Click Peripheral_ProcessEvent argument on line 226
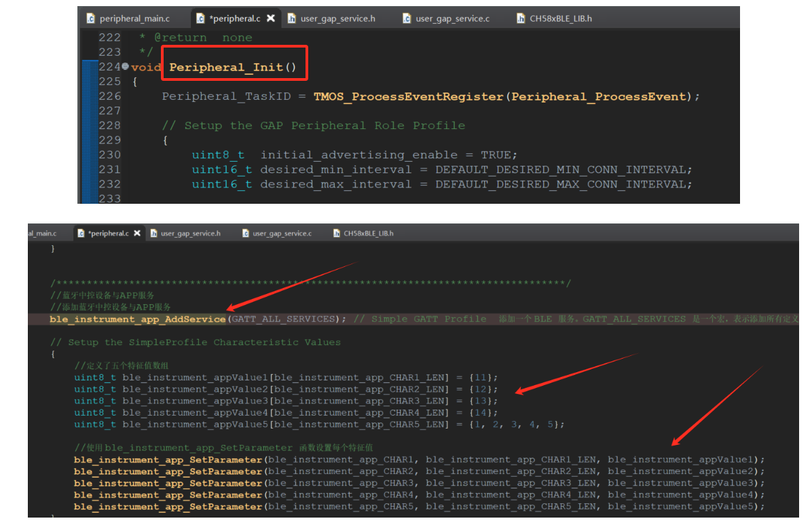812x523 pixels. tap(599, 96)
